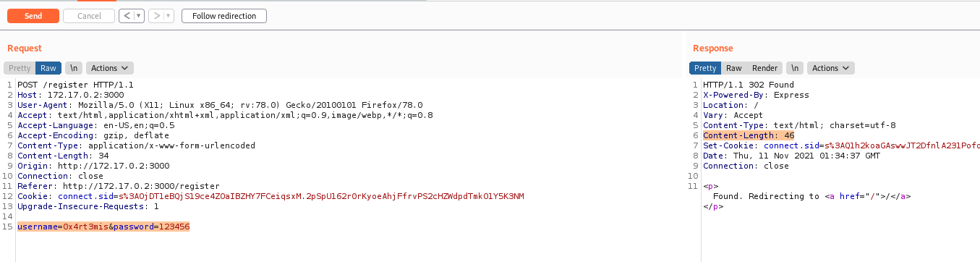
Task: Select the Response Pretty tab
Action: tap(705, 68)
